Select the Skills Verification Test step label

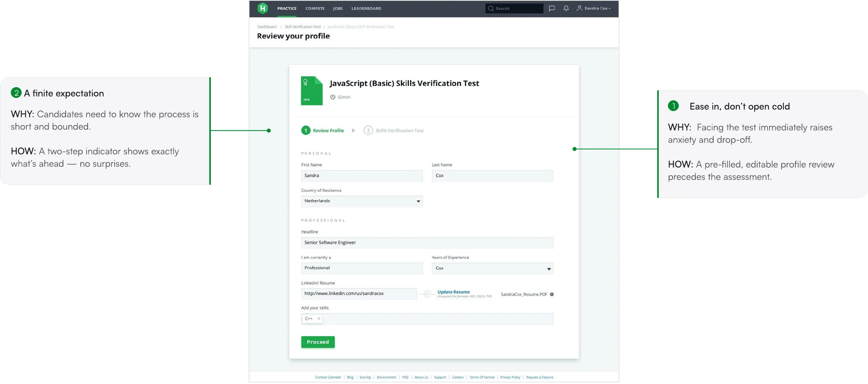click(399, 131)
